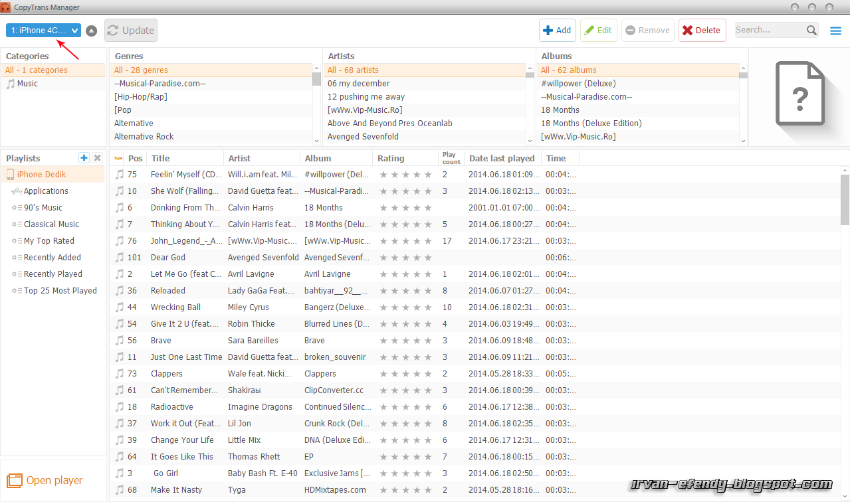Add a new playlist with plus icon
This screenshot has height=504, width=850.
(84, 158)
